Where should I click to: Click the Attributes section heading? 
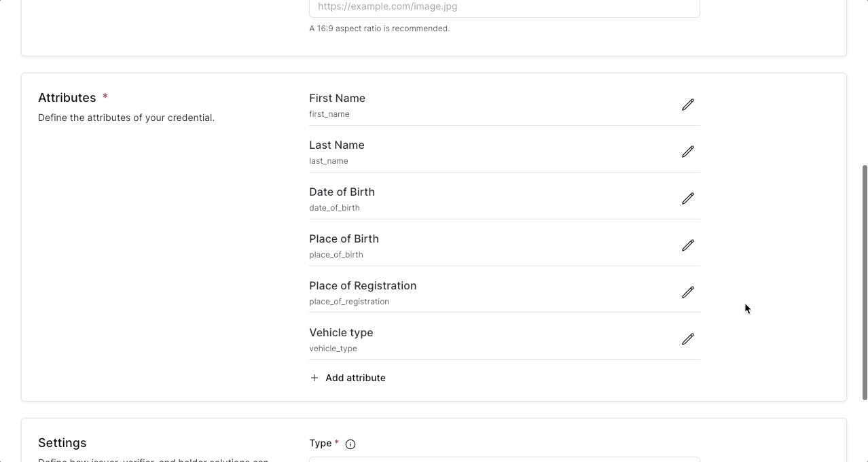(x=67, y=98)
